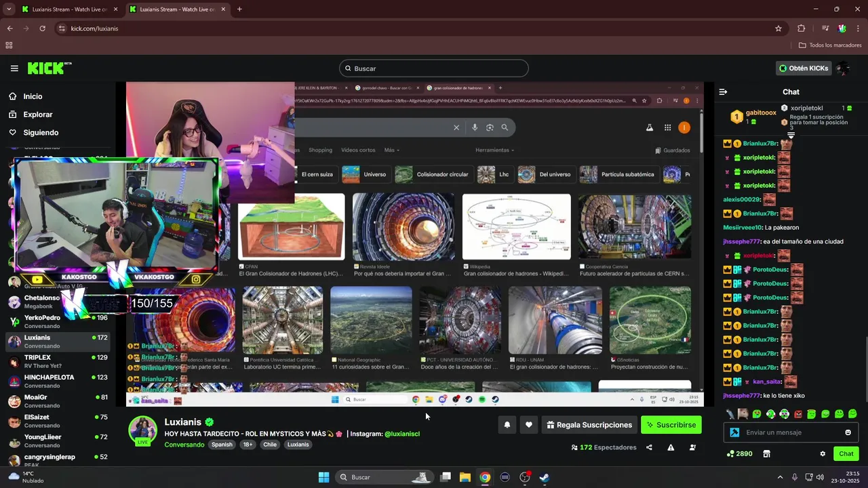The height and width of the screenshot is (488, 868).
Task: Open YerkoPedro channel in sidebar
Action: click(58, 321)
